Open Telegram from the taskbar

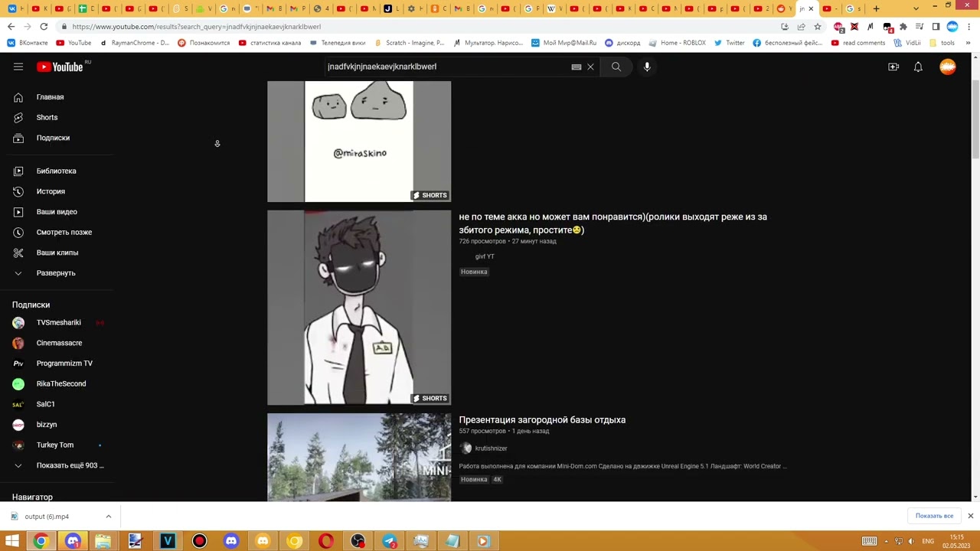(390, 542)
